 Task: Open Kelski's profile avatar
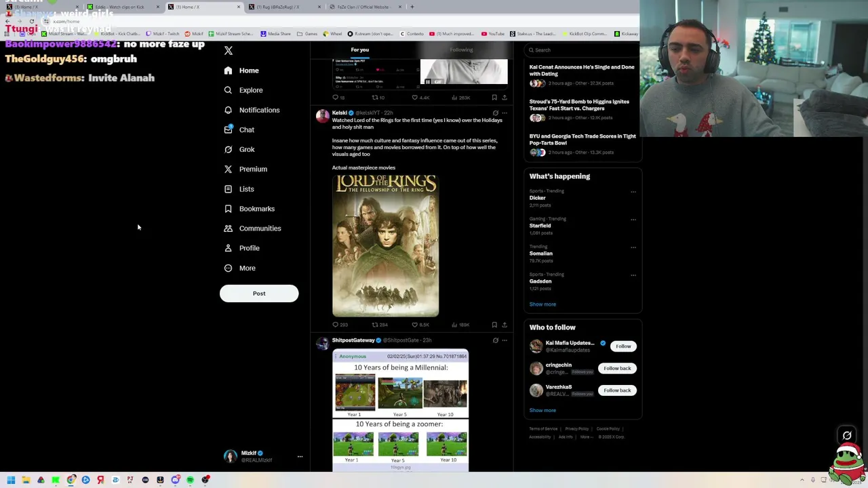pos(323,116)
